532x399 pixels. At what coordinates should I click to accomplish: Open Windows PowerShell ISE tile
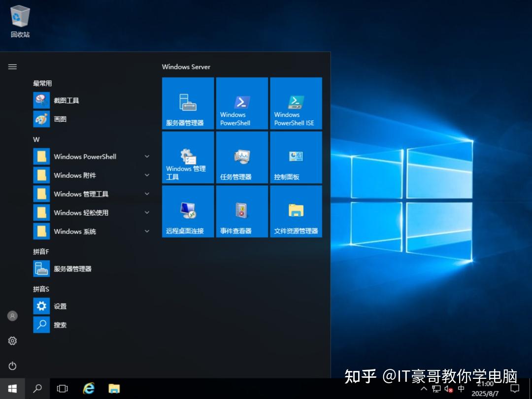click(296, 103)
